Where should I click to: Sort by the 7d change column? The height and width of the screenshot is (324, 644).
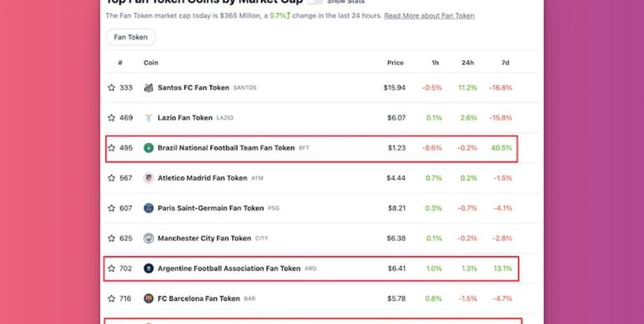coord(505,63)
